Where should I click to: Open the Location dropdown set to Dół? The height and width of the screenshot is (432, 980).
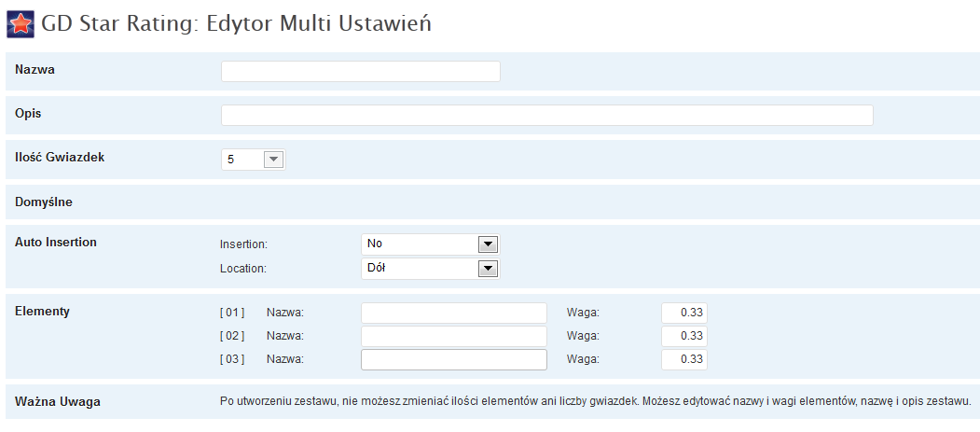430,269
